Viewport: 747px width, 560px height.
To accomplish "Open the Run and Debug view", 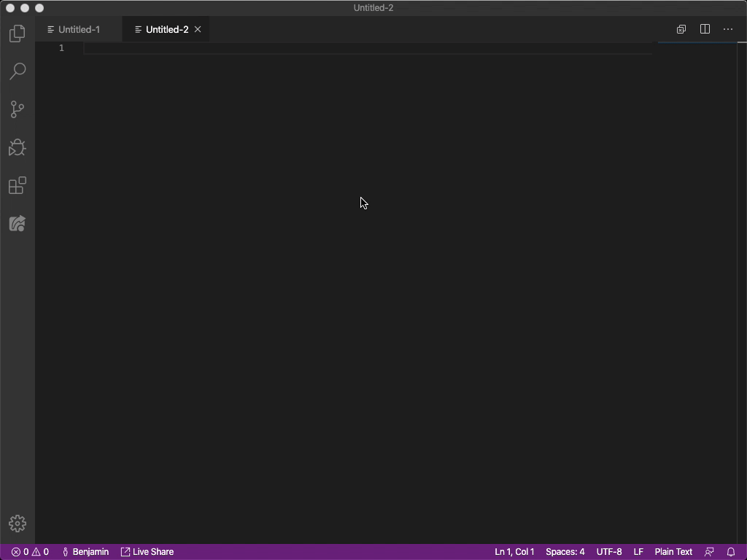I will click(x=17, y=147).
